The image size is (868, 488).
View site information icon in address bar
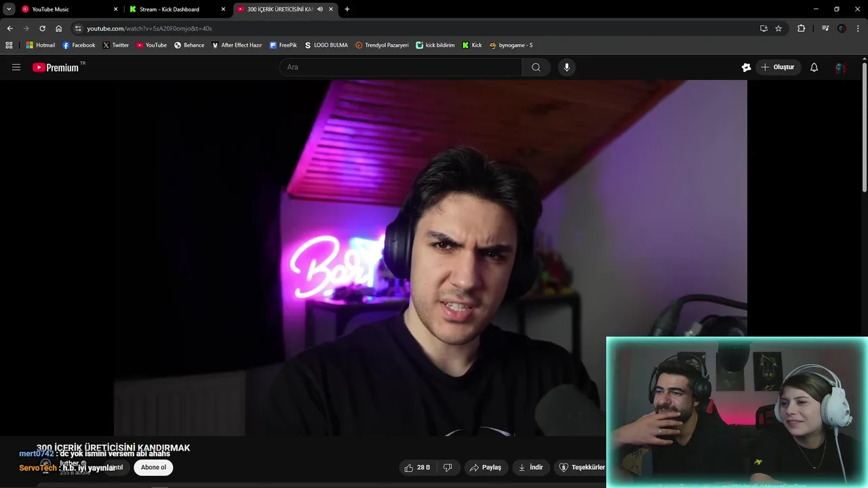pos(78,28)
